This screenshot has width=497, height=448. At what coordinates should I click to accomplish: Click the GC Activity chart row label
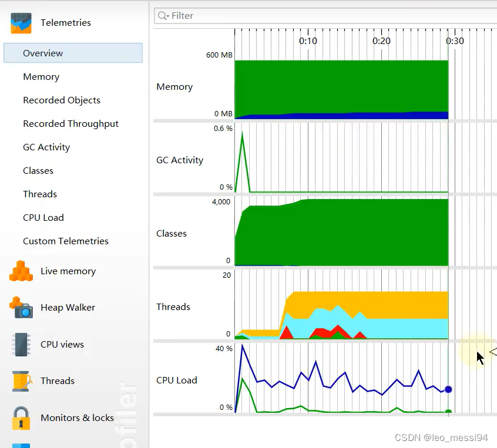tap(180, 160)
